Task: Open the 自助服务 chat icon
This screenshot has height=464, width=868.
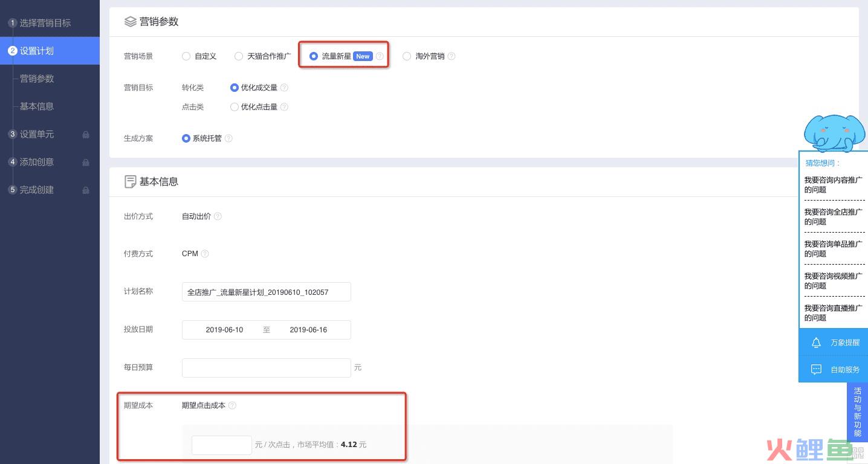Action: (x=815, y=369)
